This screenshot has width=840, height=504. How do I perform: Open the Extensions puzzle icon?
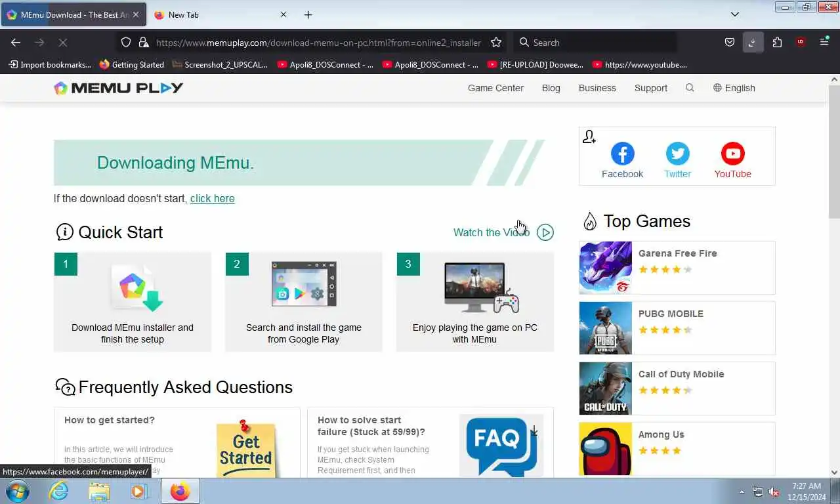coord(777,42)
